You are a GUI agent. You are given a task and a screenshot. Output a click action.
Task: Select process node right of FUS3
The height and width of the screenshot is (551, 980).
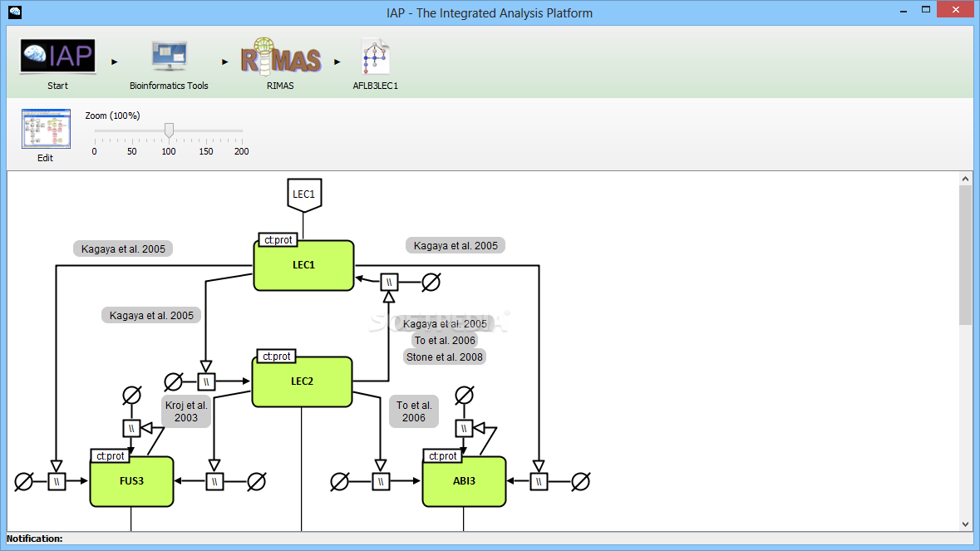point(214,482)
